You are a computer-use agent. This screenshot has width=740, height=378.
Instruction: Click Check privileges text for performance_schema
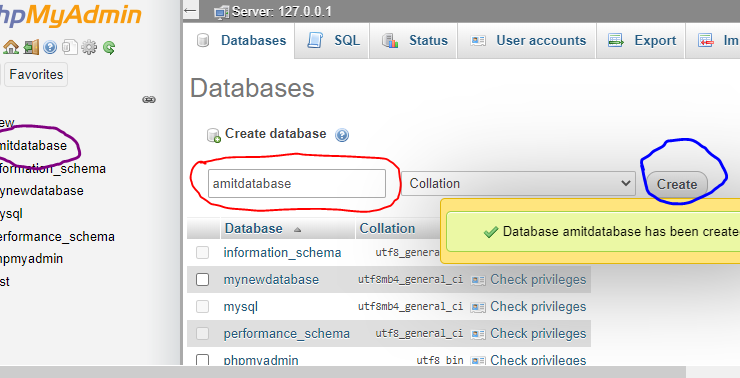point(538,334)
